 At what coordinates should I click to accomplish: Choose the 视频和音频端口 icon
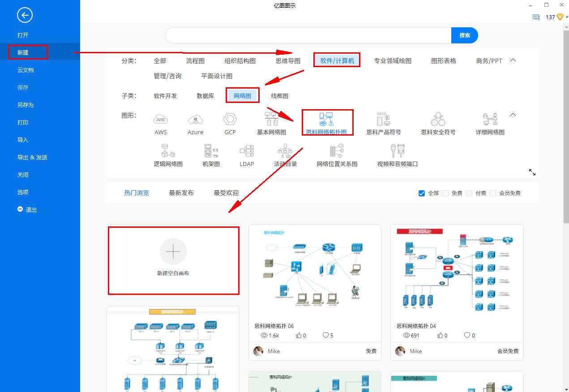point(398,151)
